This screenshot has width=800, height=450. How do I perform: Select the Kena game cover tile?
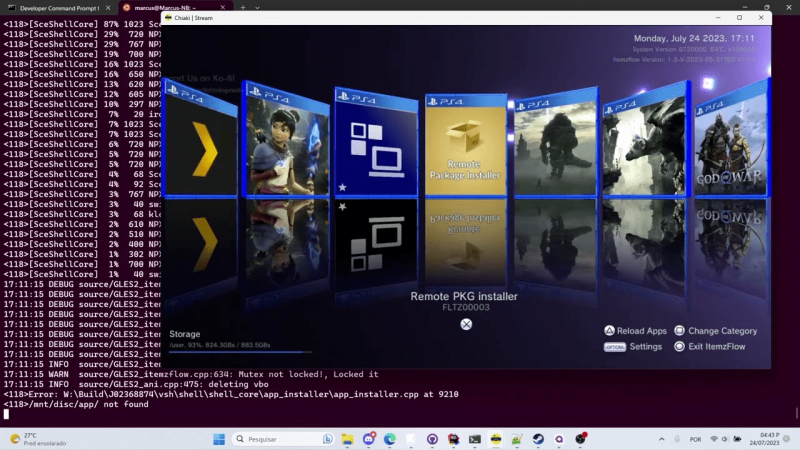tap(287, 139)
